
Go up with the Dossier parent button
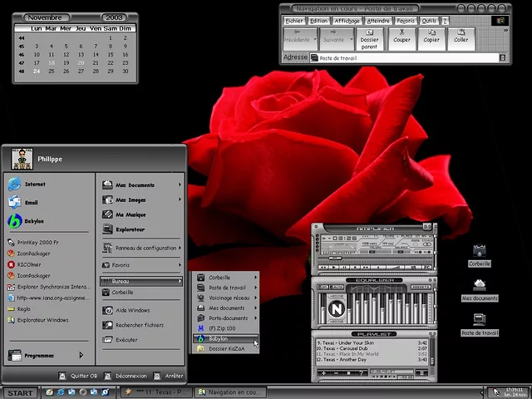click(x=369, y=39)
